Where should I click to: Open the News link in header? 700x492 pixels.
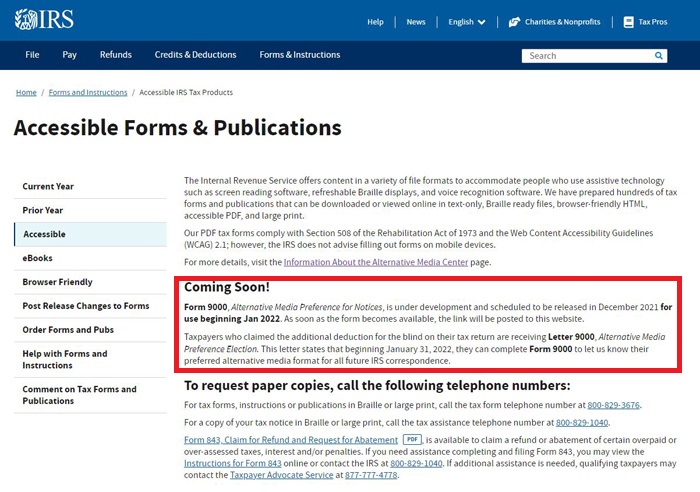(x=416, y=22)
